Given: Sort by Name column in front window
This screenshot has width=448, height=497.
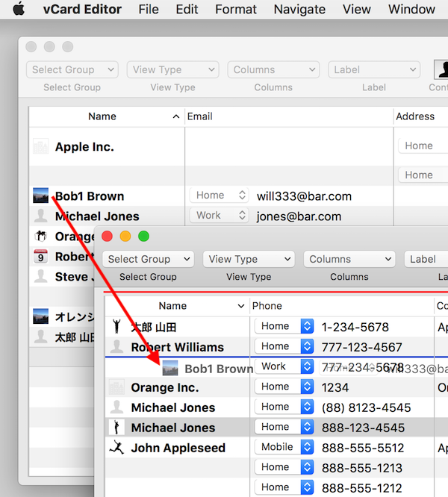Looking at the screenshot, I should click(177, 306).
